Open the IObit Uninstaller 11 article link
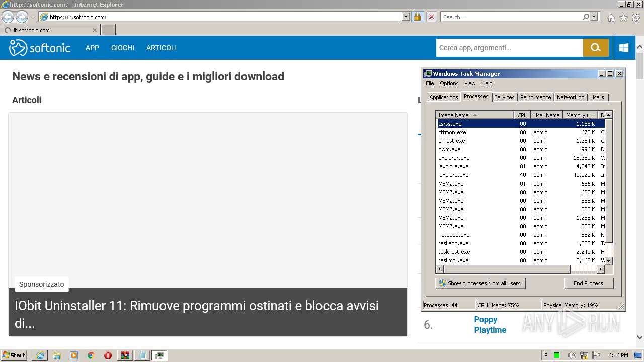Image resolution: width=644 pixels, height=362 pixels. coord(196,314)
